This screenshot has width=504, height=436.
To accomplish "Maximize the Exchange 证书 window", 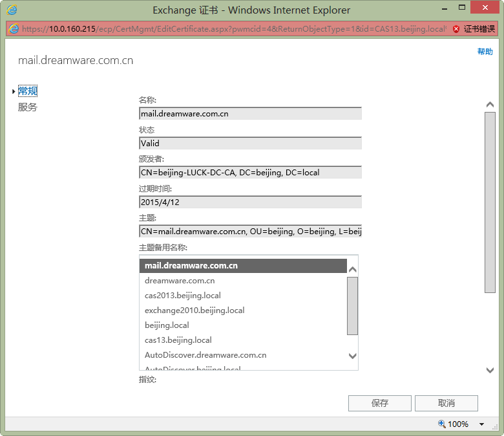I will click(461, 8).
